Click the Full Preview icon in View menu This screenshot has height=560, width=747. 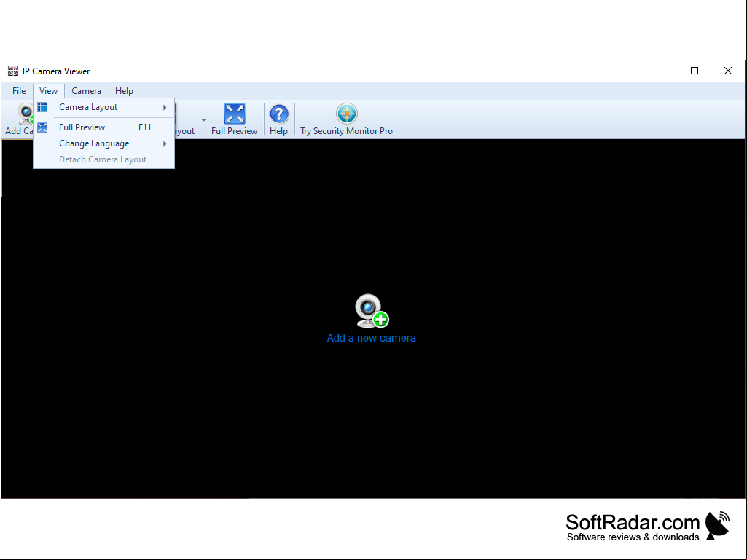pos(42,127)
